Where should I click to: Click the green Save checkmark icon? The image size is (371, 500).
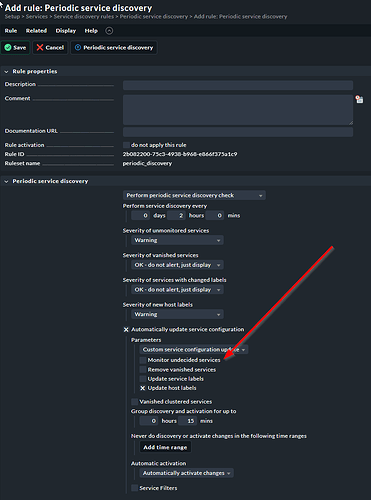(x=8, y=48)
